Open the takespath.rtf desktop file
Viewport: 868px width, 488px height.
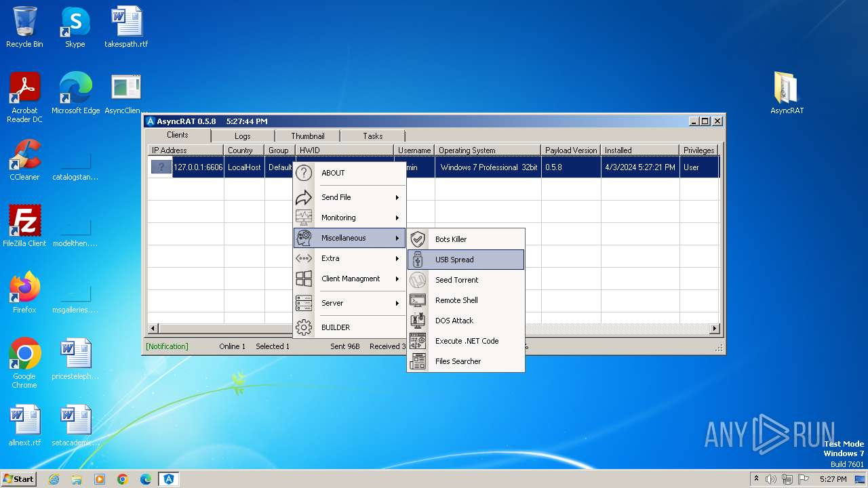click(126, 27)
